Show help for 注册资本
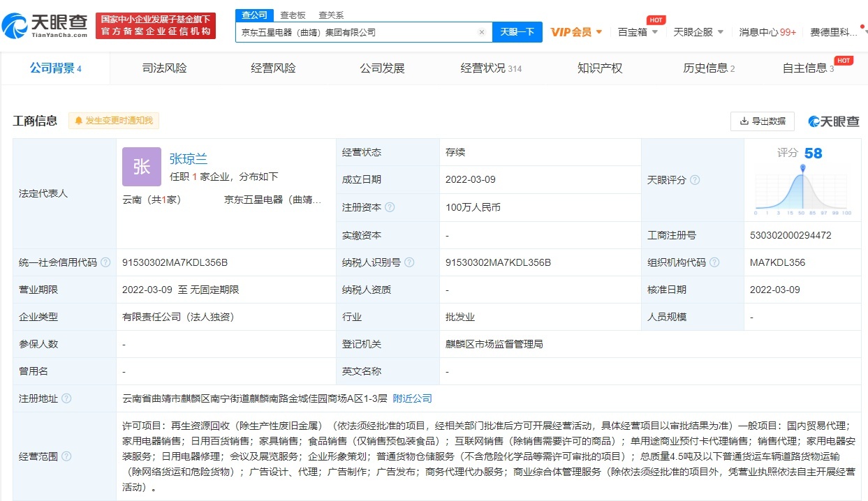Viewport: 868px width, 501px height. (390, 207)
